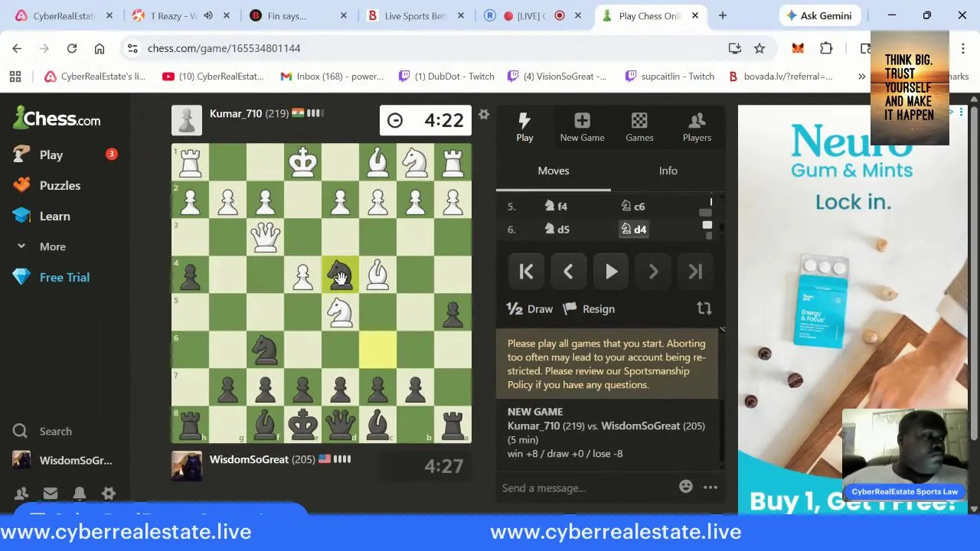Select the Play tab with lightning icon

(x=524, y=127)
